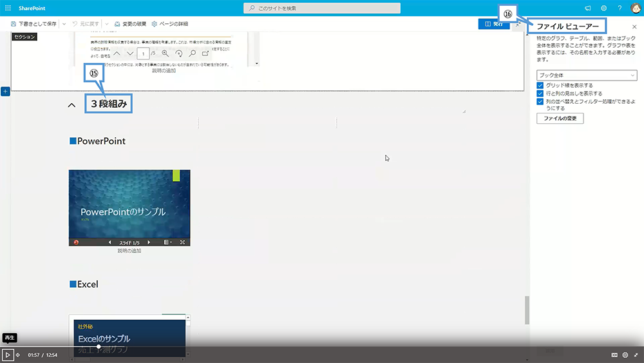Screen dimensions: 644x363
Task: Click the page vertical scrollbar thumb
Action: [527, 310]
